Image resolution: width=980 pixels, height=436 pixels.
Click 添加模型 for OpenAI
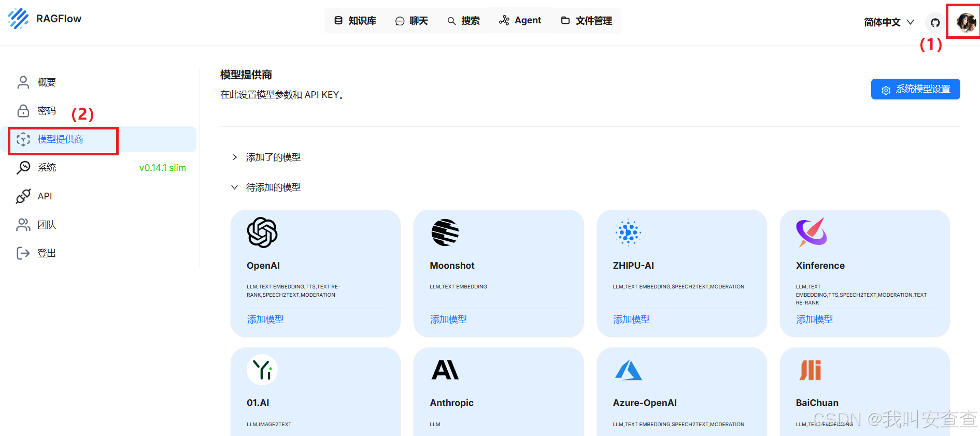pyautogui.click(x=265, y=319)
